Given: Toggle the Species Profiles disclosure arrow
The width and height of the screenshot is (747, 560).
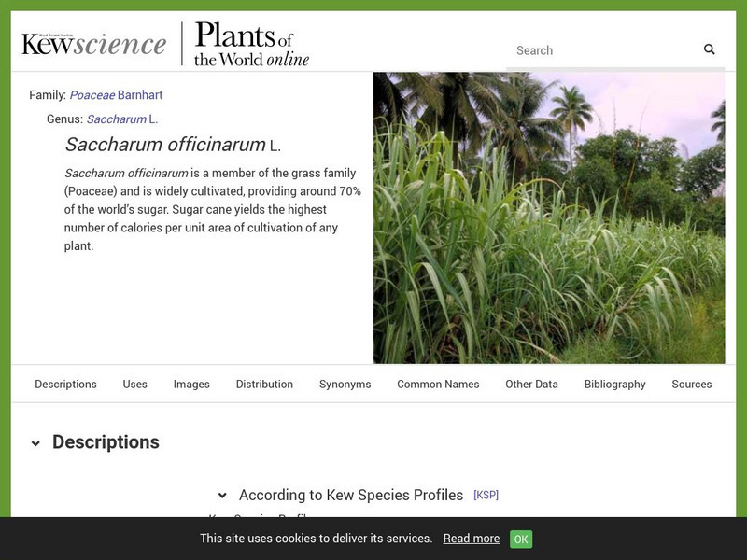Looking at the screenshot, I should point(223,495).
